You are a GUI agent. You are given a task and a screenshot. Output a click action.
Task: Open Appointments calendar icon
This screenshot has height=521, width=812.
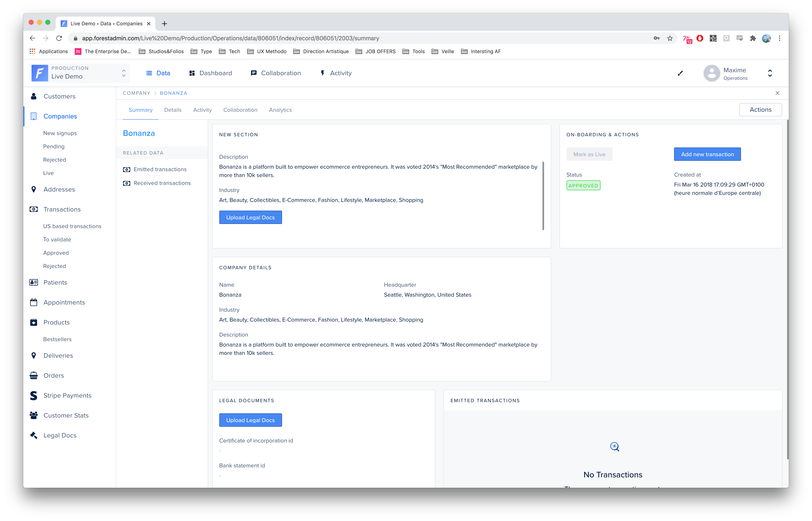33,302
